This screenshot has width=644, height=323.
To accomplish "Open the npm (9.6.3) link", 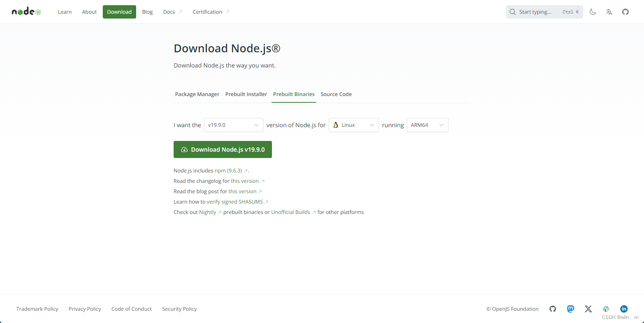I will (x=231, y=171).
